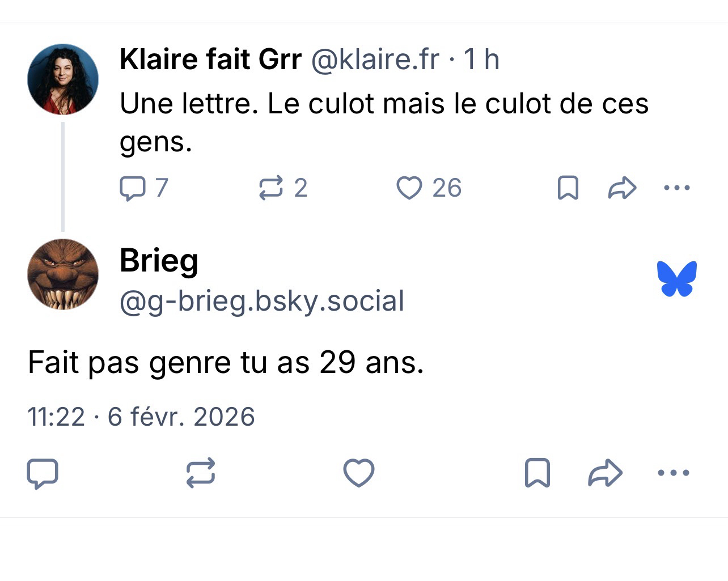Click the blue Bluesky butterfly logo
The width and height of the screenshot is (728, 581).
677,279
